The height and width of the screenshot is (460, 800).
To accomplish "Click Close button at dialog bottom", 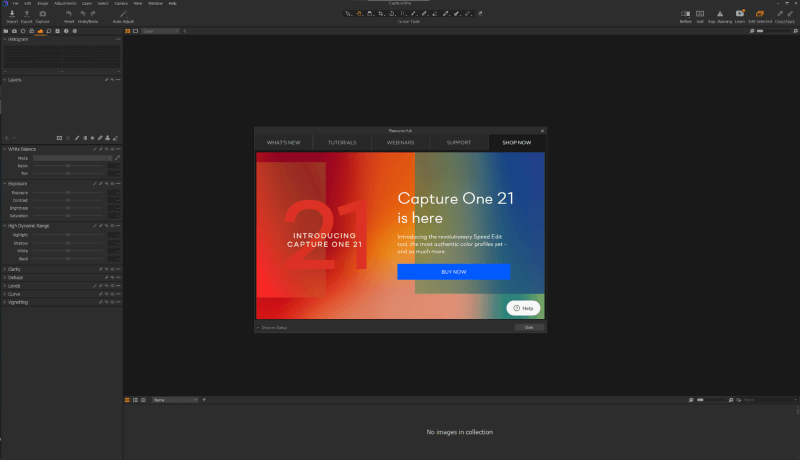I will click(x=529, y=327).
